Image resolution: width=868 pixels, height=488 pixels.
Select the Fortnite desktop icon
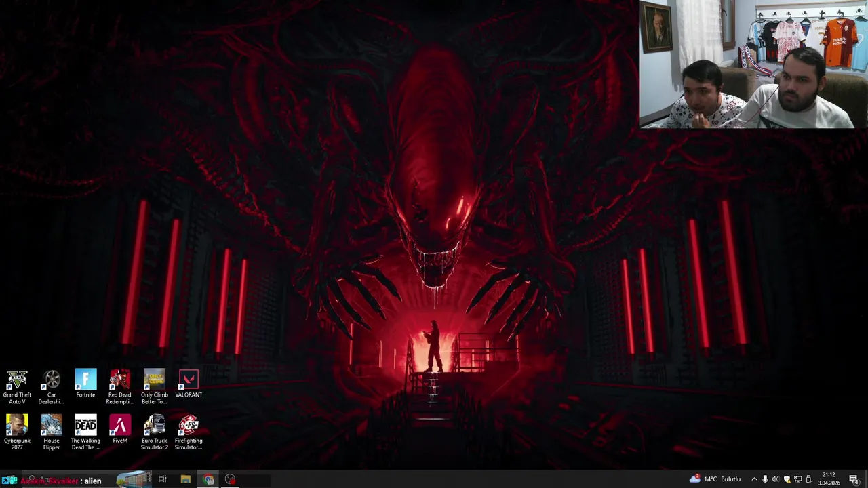(x=85, y=384)
